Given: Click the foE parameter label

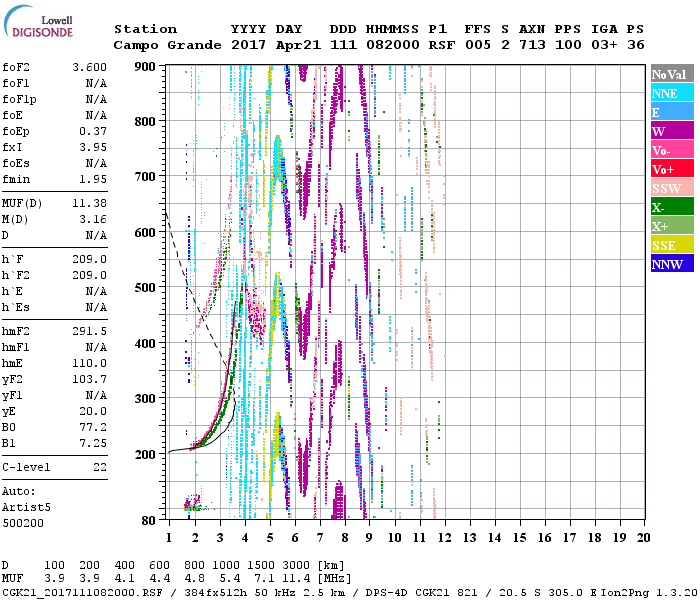Looking at the screenshot, I should (x=12, y=116).
